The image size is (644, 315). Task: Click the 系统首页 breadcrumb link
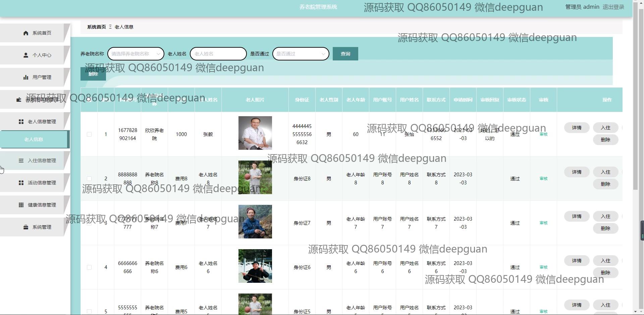tap(96, 27)
